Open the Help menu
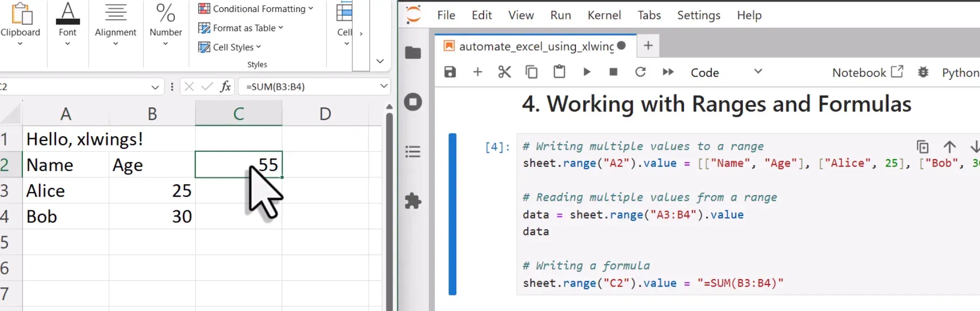The image size is (980, 311). coord(749,15)
